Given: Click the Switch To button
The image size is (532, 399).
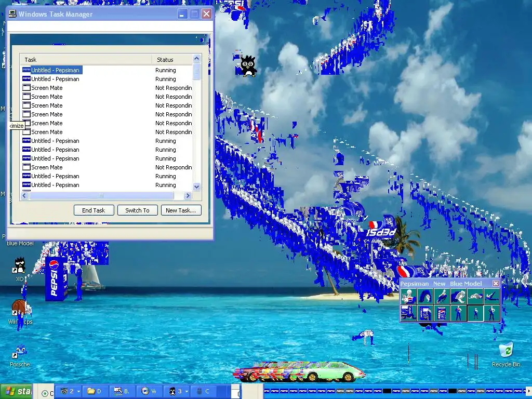Looking at the screenshot, I should 137,210.
